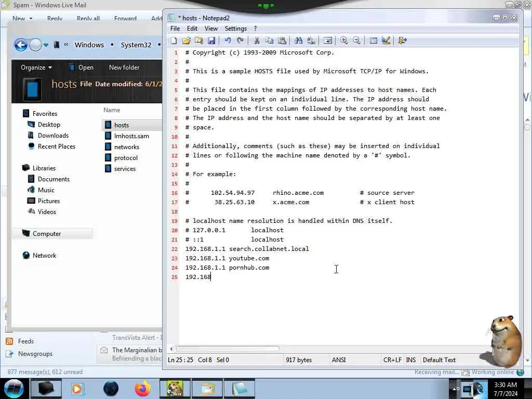Open the customize schemes icon
532x399 pixels.
386,41
